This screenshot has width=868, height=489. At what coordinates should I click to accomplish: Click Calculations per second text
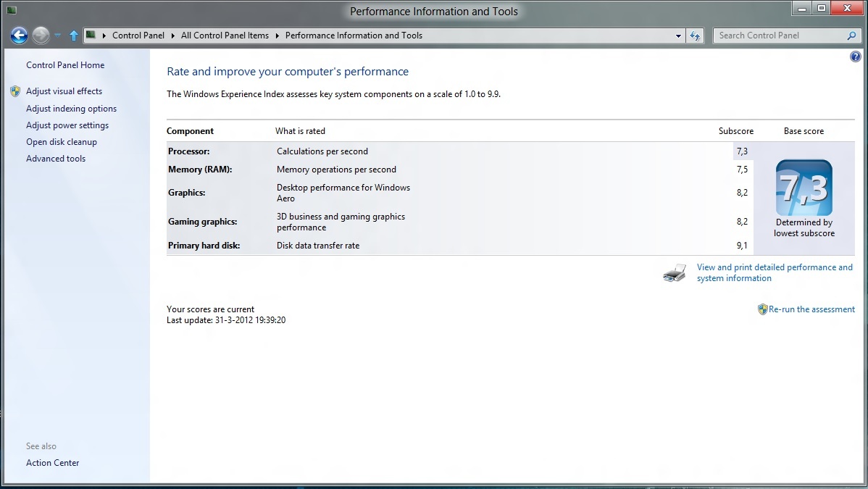click(322, 151)
